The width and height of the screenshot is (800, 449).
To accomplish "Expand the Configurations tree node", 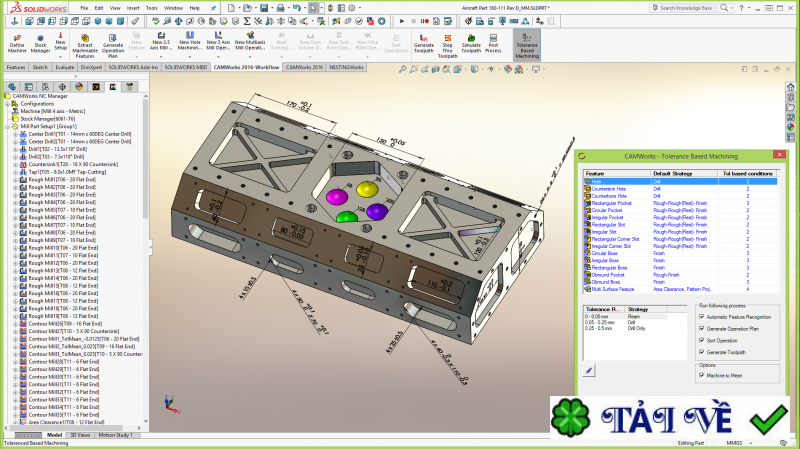I will pos(6,103).
